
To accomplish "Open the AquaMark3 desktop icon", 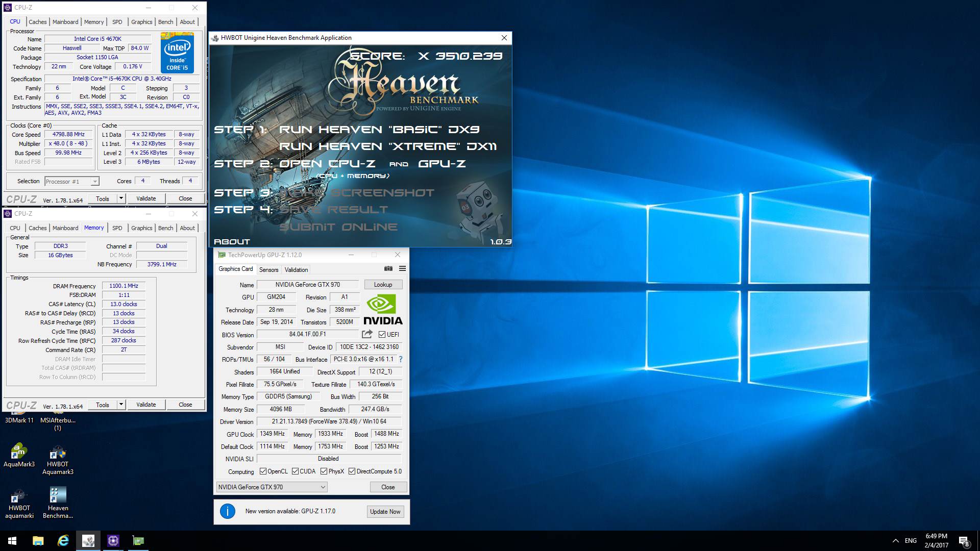I will pos(19,455).
